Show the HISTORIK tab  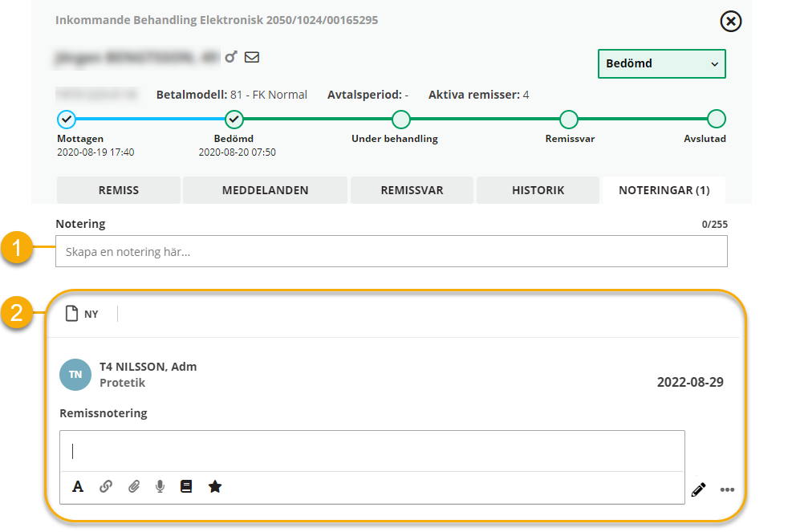click(x=538, y=190)
